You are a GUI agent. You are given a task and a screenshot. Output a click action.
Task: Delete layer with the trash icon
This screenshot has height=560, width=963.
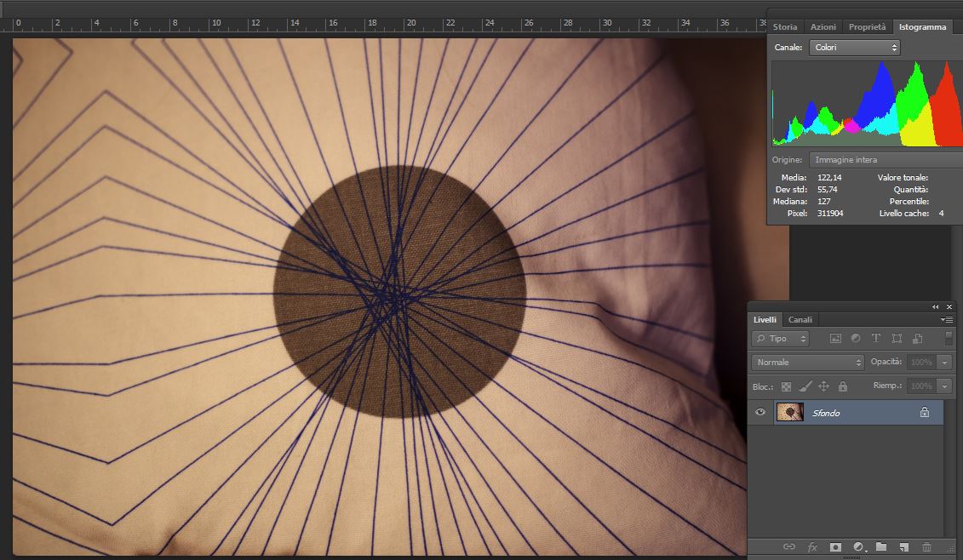[927, 546]
